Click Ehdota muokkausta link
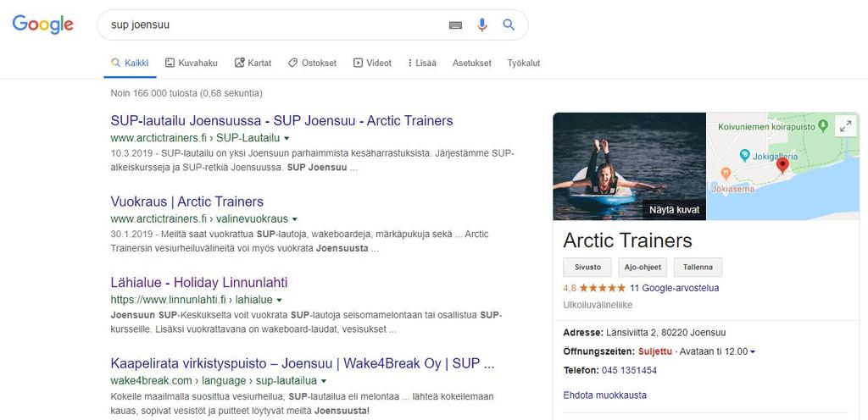Image resolution: width=868 pixels, height=420 pixels. pyautogui.click(x=604, y=395)
